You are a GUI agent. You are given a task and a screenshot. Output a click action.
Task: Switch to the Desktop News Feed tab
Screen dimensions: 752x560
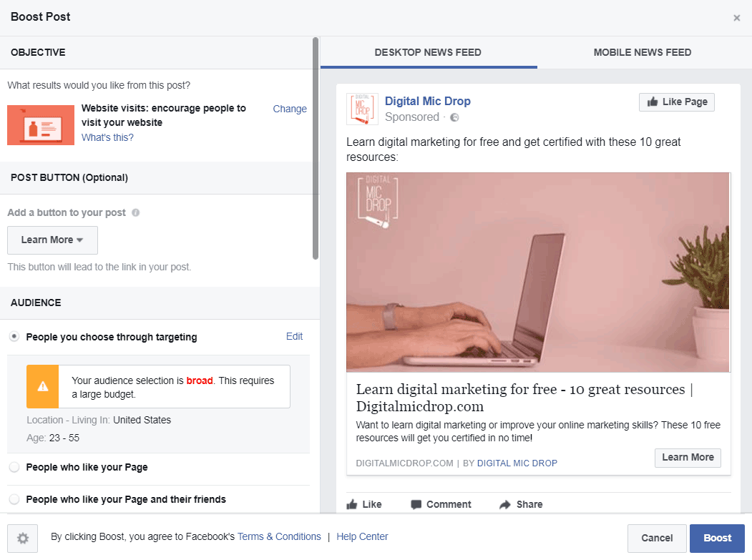pyautogui.click(x=429, y=52)
